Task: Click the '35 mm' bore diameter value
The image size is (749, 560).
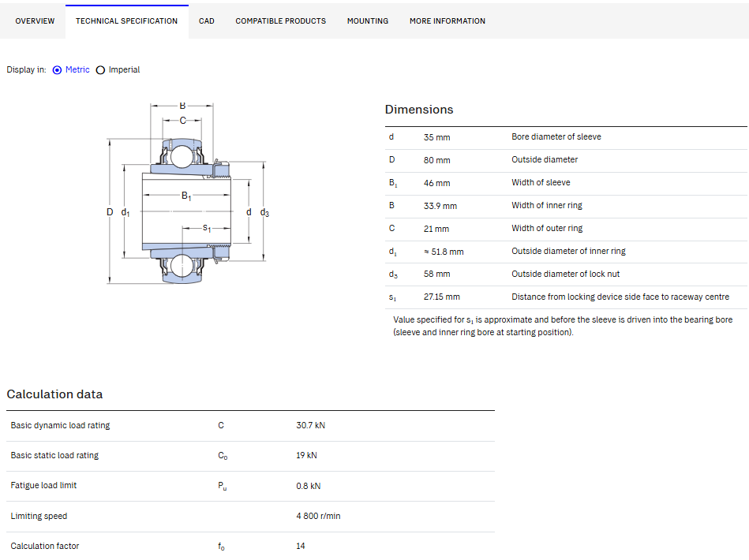Action: coord(436,137)
